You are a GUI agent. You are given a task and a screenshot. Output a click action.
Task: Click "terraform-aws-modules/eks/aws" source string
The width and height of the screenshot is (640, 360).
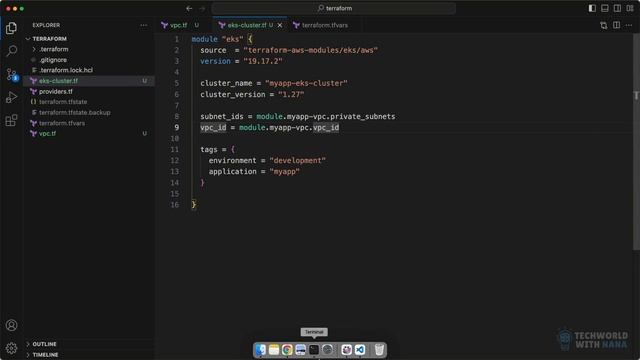click(x=311, y=50)
